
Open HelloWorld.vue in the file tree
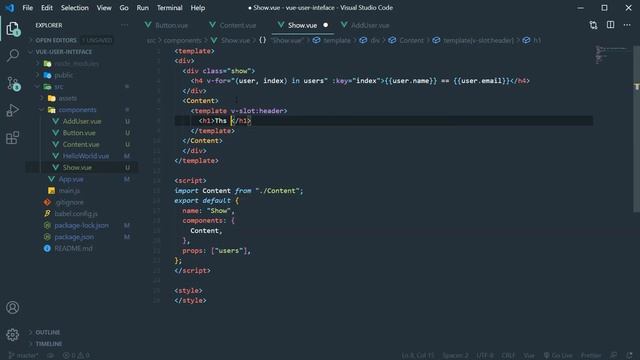pyautogui.click(x=86, y=156)
